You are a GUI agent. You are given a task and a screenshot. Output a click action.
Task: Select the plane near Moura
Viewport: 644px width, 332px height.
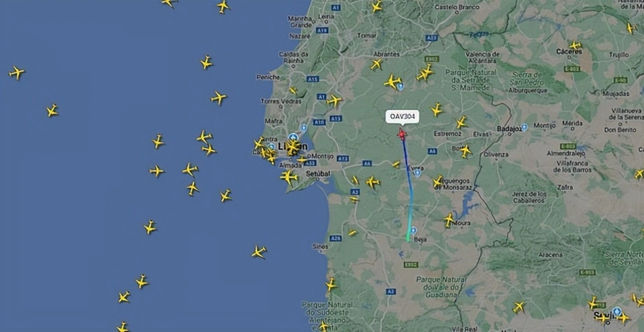pos(449,220)
